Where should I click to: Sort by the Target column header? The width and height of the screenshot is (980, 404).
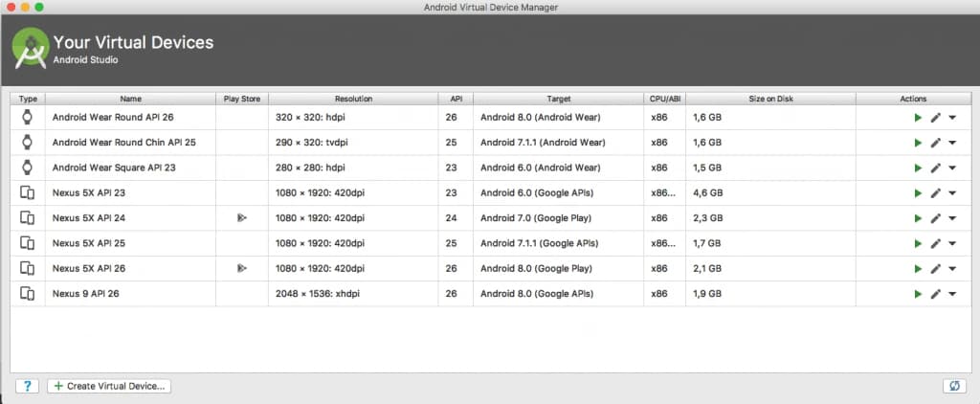click(559, 99)
